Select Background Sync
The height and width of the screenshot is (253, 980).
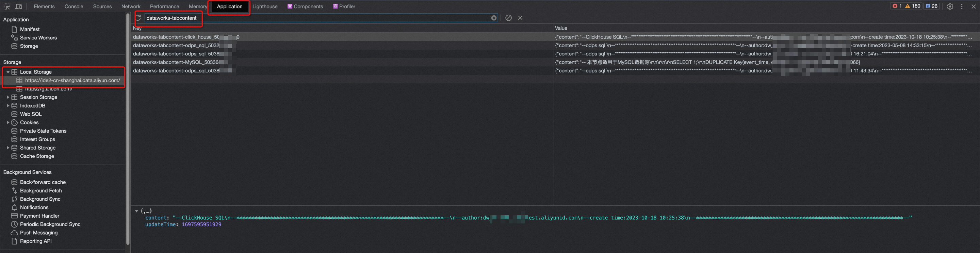click(x=40, y=199)
